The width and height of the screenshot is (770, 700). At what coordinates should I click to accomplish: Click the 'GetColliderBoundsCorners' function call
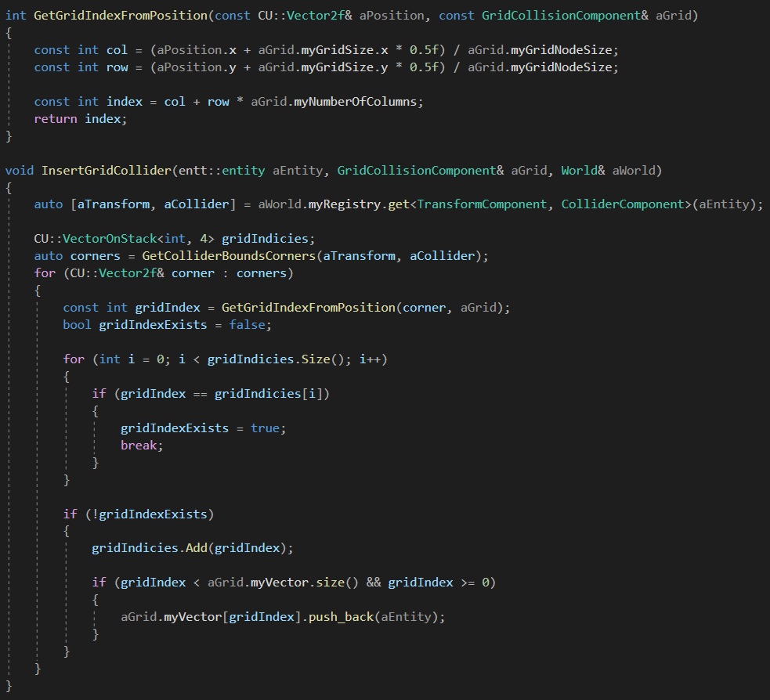229,256
